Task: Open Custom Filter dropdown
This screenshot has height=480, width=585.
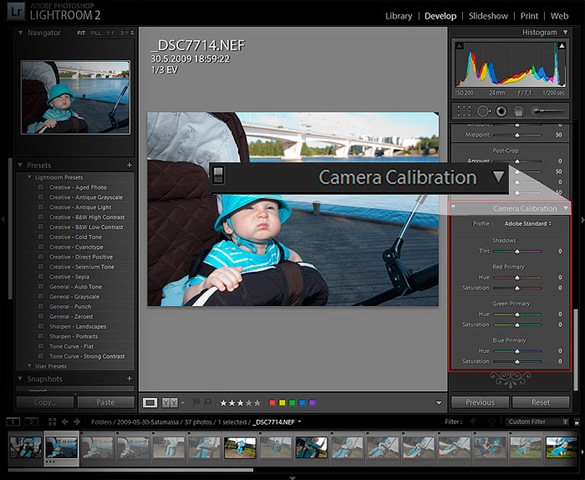Action: tap(538, 422)
